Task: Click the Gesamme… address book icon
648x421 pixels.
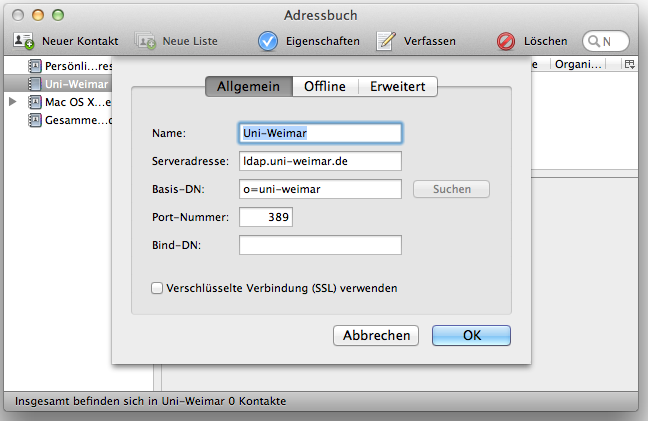Action: coord(35,120)
